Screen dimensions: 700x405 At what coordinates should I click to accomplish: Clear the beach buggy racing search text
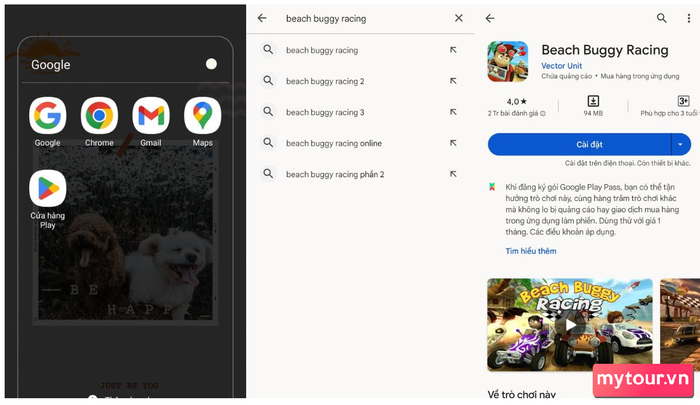[x=458, y=18]
